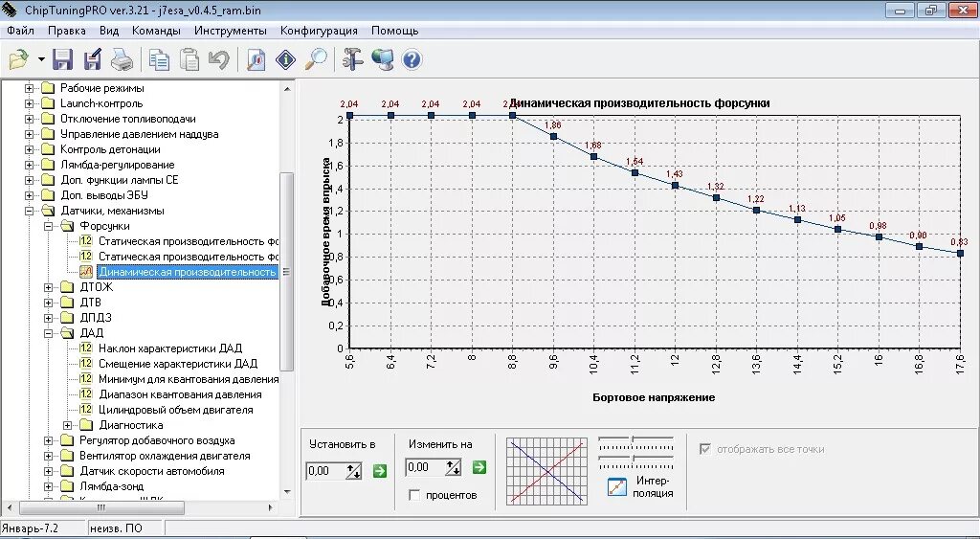Expand the Рабочие режимы folder
980x539 pixels.
(x=29, y=88)
